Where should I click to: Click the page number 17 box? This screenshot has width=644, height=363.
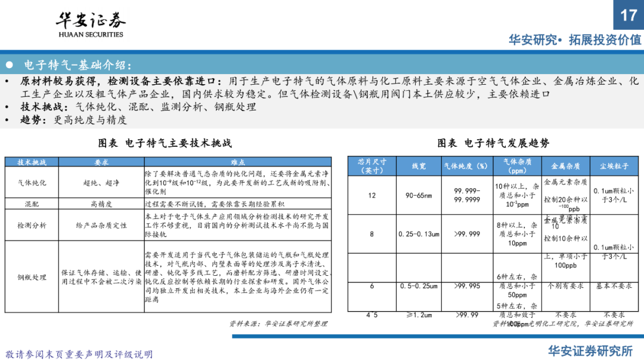(628, 15)
